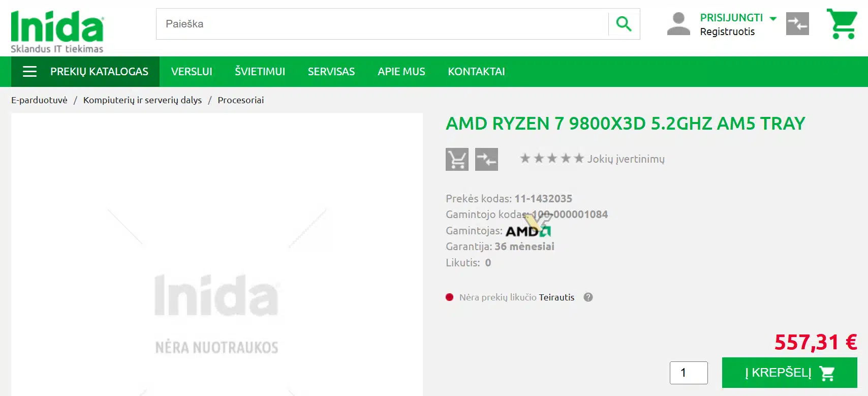The width and height of the screenshot is (868, 396).
Task: Click the Registruotis link
Action: click(727, 32)
